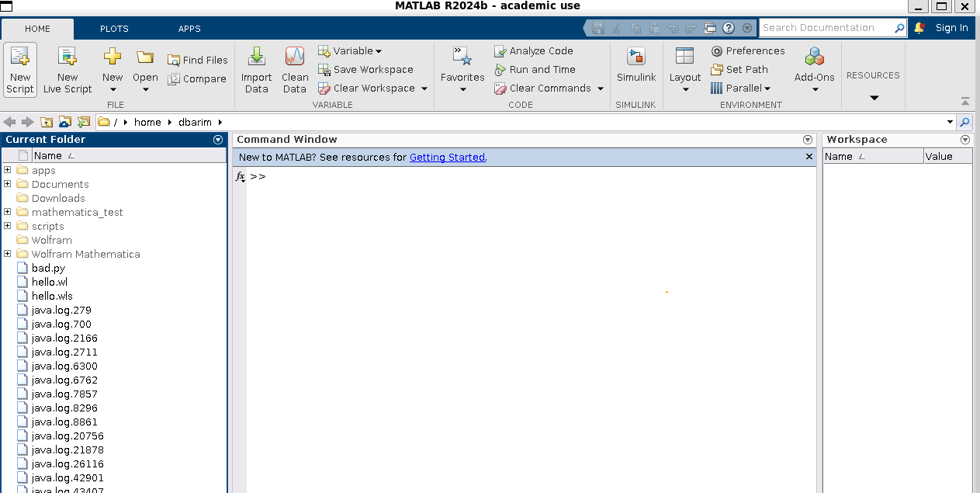Open the Set Path dialog
The height and width of the screenshot is (493, 980).
point(739,69)
